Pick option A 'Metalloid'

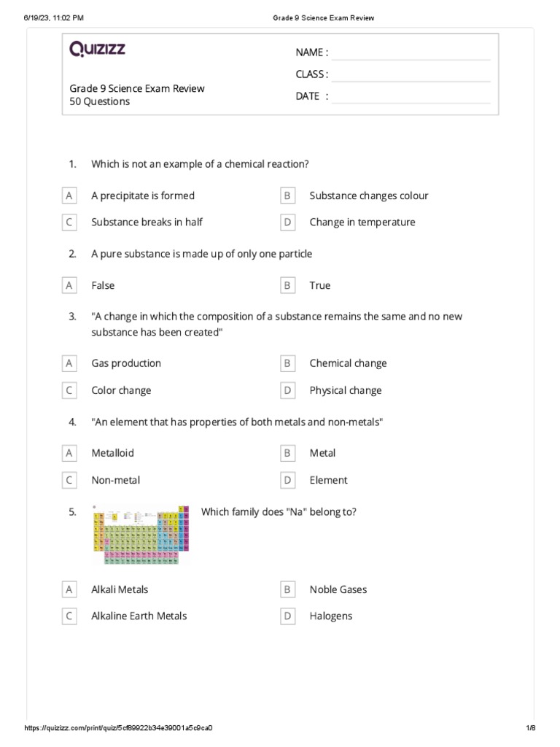tap(69, 453)
